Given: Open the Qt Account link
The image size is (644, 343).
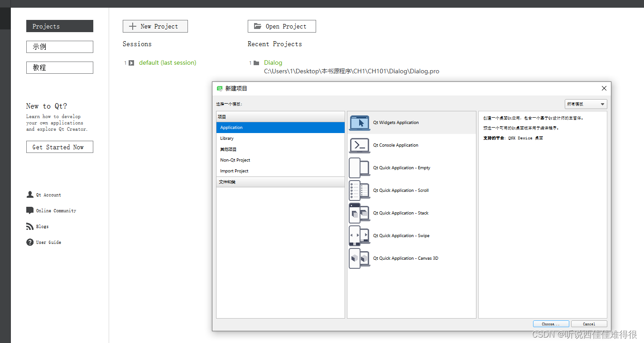Looking at the screenshot, I should click(48, 195).
